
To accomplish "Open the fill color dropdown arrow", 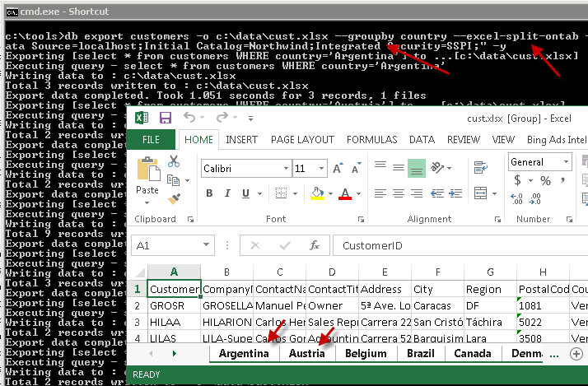I will pyautogui.click(x=330, y=193).
